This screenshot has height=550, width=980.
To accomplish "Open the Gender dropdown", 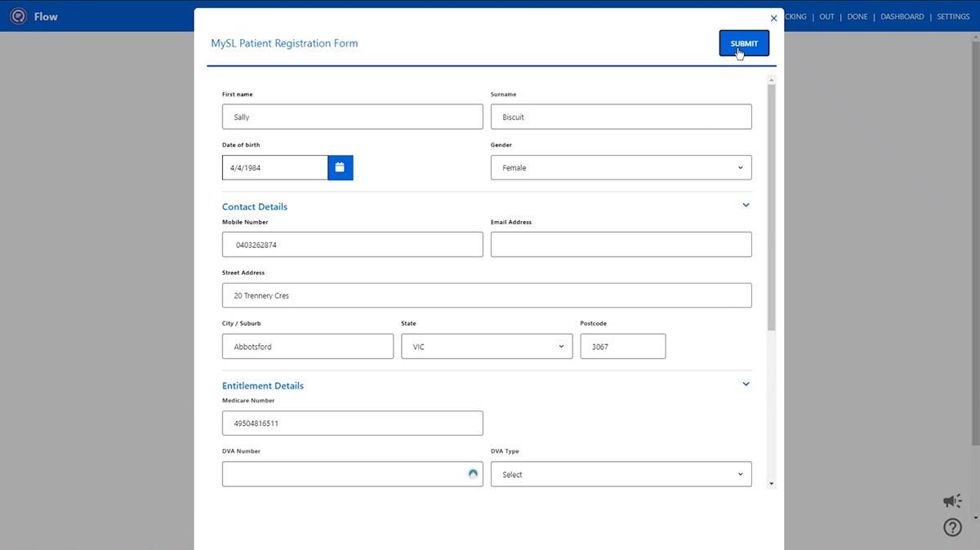I will click(621, 167).
